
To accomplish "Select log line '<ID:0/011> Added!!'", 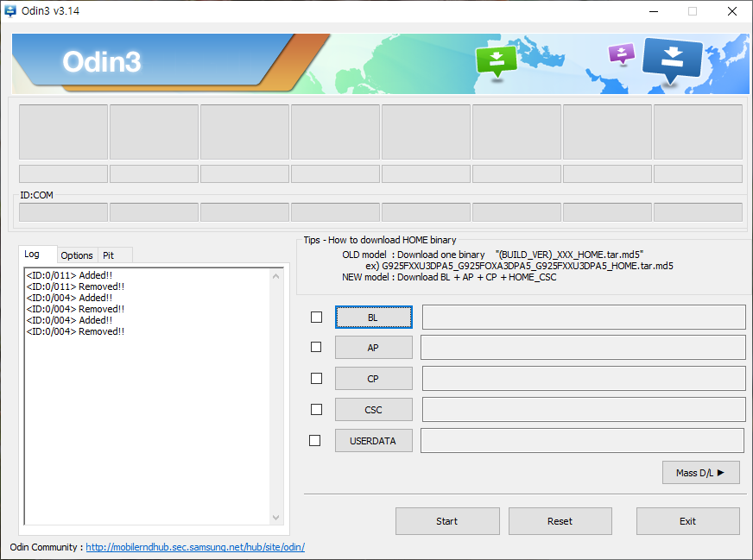I will [69, 275].
